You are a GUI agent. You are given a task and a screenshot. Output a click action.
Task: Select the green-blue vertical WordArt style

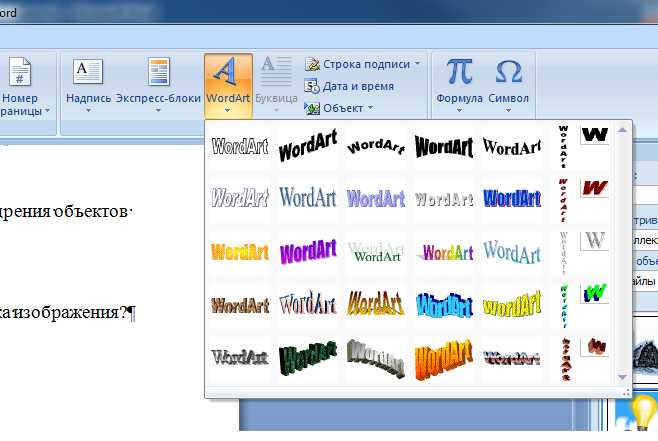coord(564,305)
